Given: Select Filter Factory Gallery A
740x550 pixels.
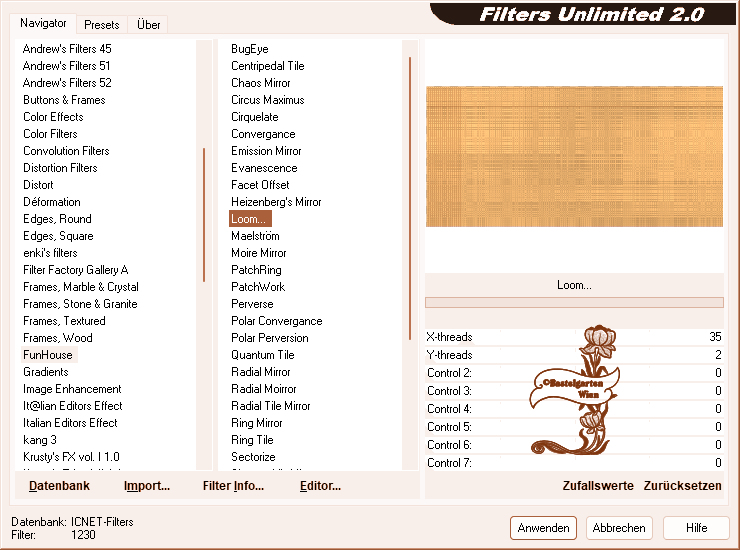Looking at the screenshot, I should click(x=76, y=270).
